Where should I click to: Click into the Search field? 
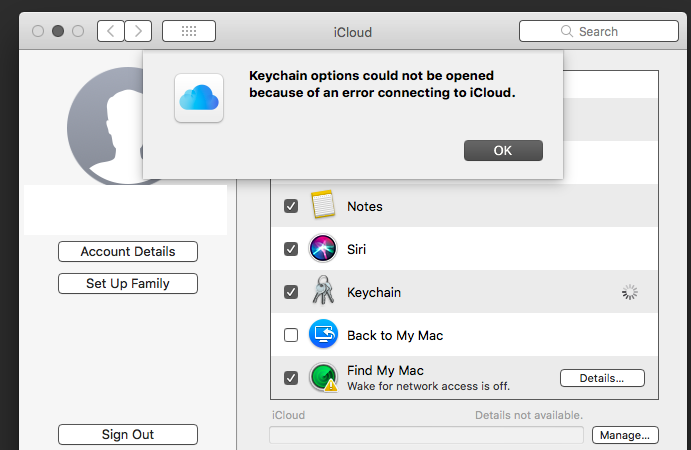pyautogui.click(x=598, y=31)
